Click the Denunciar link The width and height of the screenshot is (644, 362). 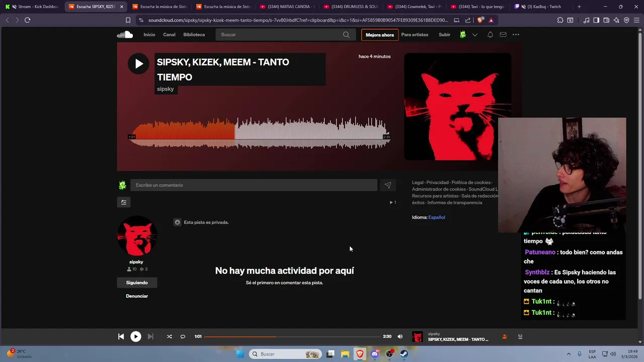137,296
